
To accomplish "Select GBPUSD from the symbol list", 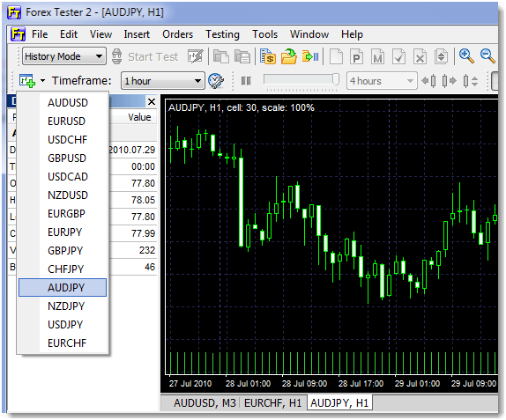I will point(63,158).
